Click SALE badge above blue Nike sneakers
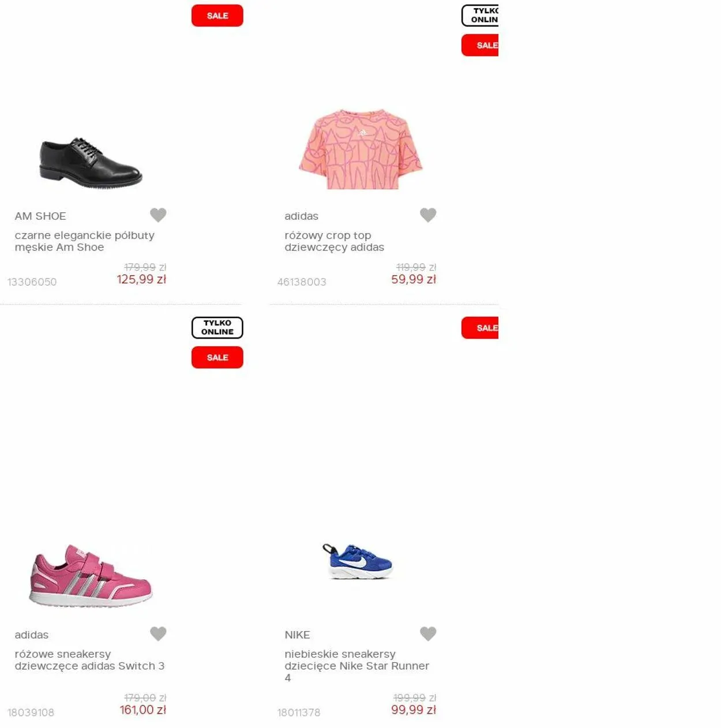Screen dimensions: 721x728 click(x=480, y=328)
